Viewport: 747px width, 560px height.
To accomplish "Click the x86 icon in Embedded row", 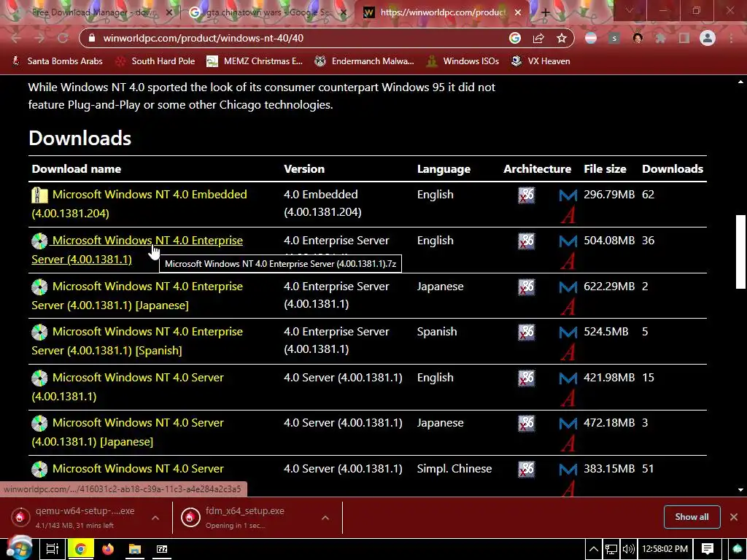I will coord(527,195).
